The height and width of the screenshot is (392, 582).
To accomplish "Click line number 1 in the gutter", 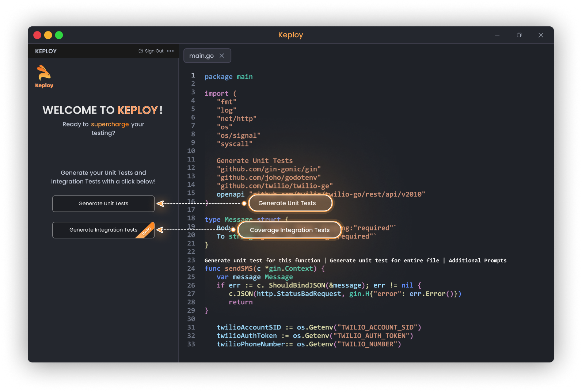I will pos(193,75).
